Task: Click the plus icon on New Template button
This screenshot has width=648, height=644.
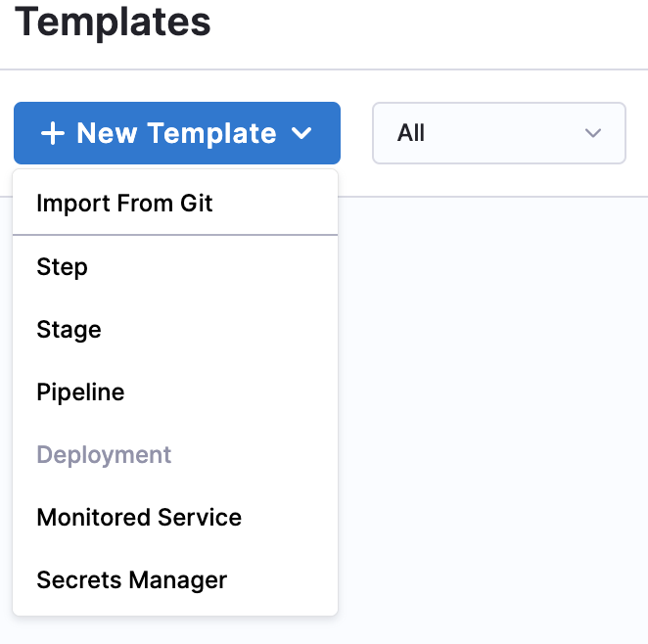Action: [x=53, y=133]
